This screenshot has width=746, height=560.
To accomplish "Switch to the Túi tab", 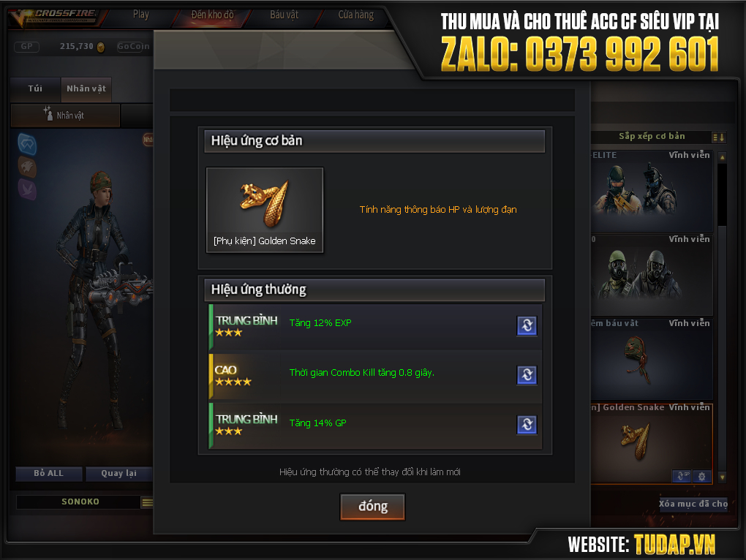I will (35, 89).
